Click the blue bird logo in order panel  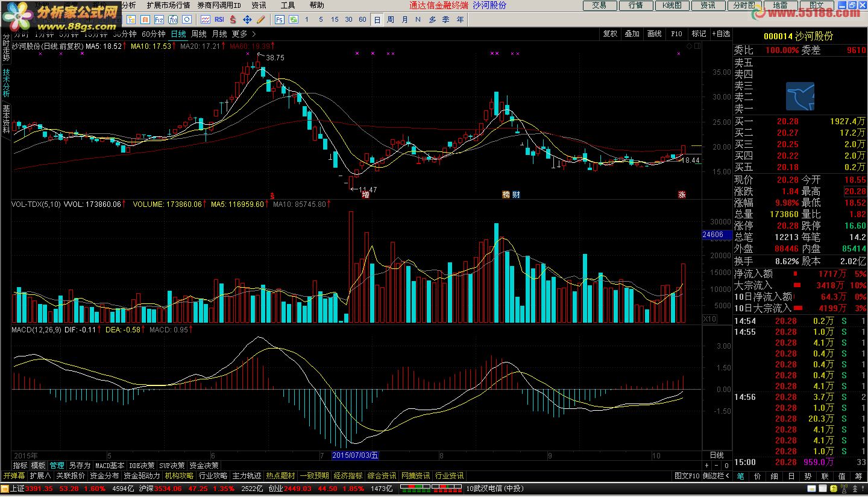pyautogui.click(x=800, y=97)
